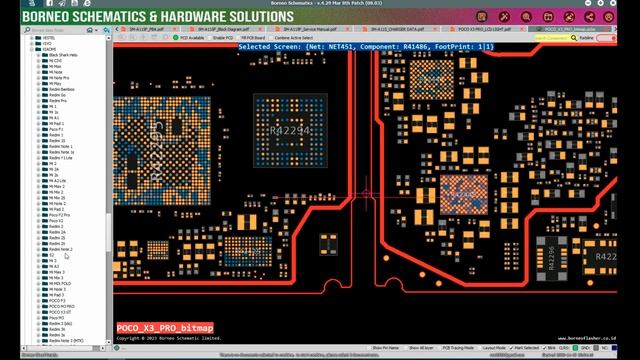Select Mi A2 Lite in the tree

tap(58, 180)
